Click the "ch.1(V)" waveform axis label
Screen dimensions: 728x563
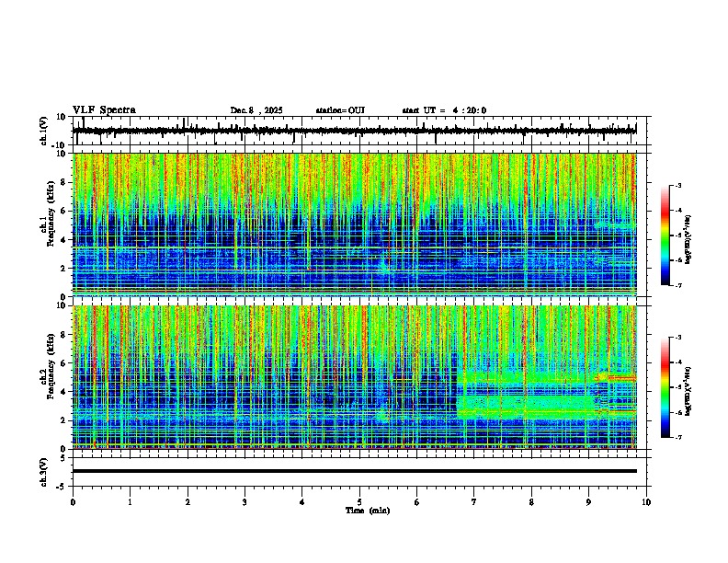[44, 131]
